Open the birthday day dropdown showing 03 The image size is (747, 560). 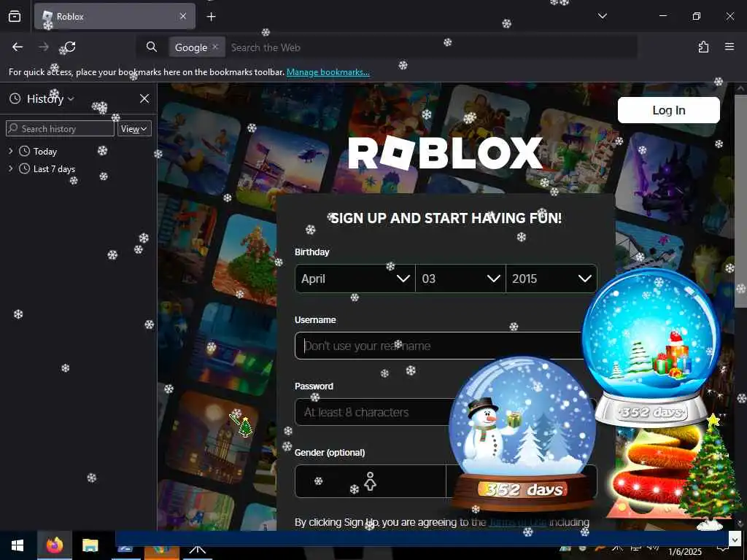[x=461, y=279]
